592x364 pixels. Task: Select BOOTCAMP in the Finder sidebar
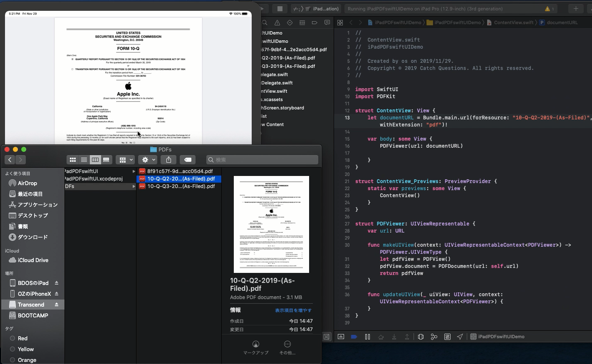(32, 315)
